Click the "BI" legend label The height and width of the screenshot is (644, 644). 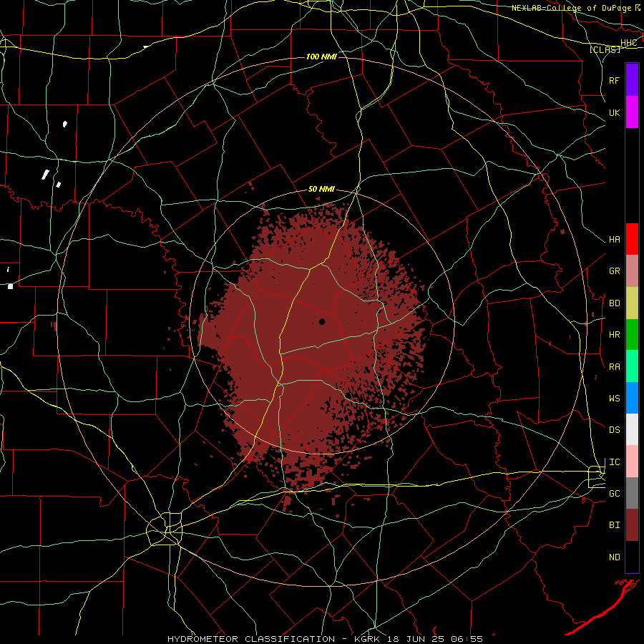tap(614, 525)
